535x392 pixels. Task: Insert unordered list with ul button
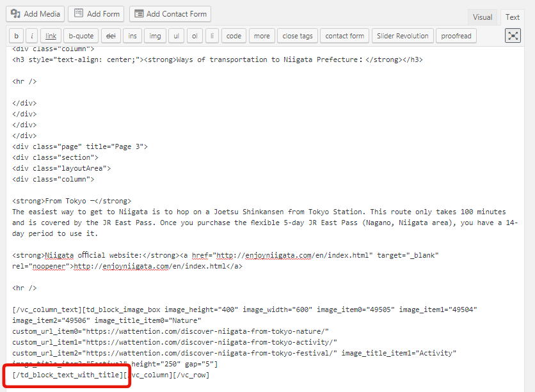[x=177, y=36]
